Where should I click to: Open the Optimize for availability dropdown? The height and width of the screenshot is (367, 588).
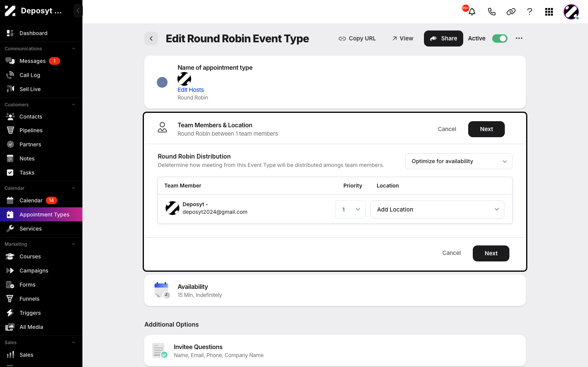click(x=459, y=161)
